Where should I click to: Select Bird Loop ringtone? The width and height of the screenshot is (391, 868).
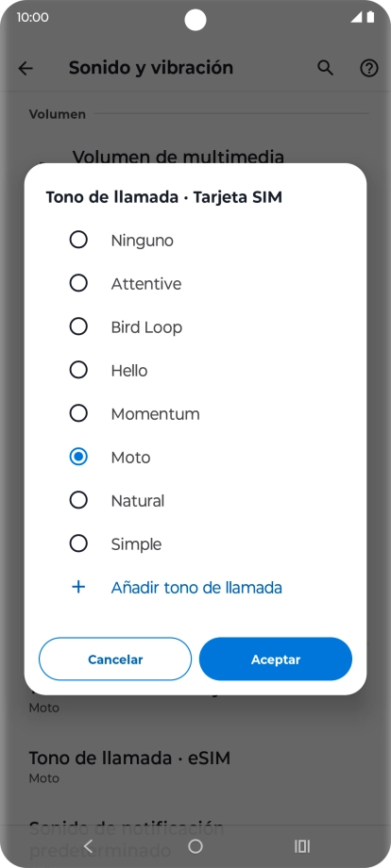pyautogui.click(x=146, y=326)
